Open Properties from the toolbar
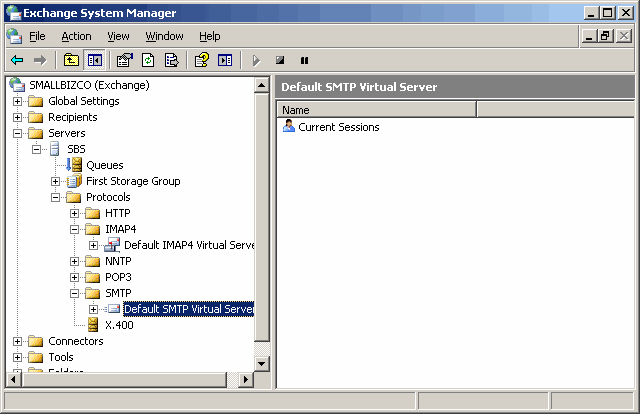The image size is (640, 414). (x=124, y=60)
